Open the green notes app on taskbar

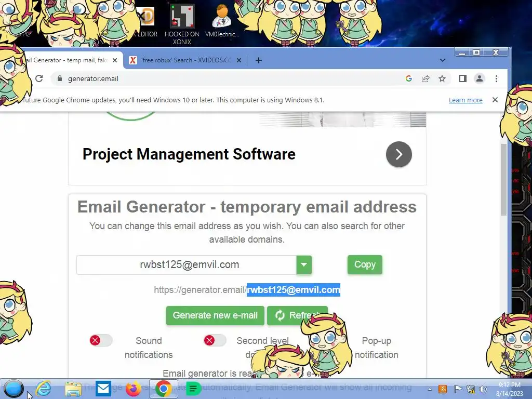[193, 389]
